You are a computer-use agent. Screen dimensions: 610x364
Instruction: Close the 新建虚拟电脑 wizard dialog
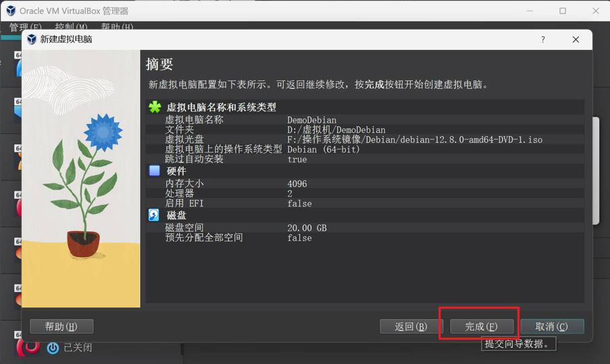(x=576, y=40)
